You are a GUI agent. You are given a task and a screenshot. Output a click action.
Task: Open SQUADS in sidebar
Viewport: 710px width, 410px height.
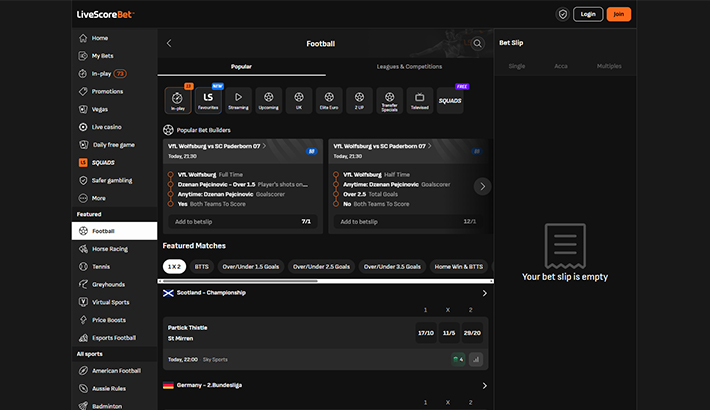click(114, 162)
